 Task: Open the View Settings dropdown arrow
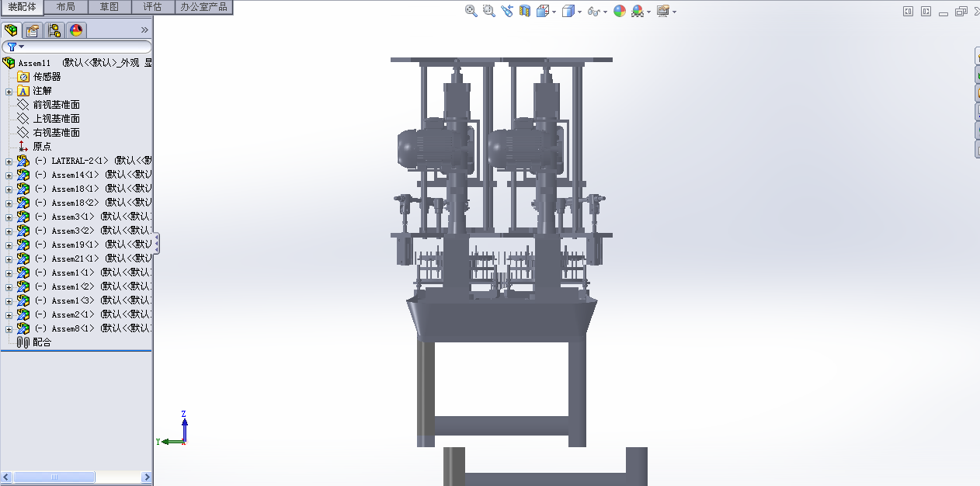pyautogui.click(x=674, y=12)
